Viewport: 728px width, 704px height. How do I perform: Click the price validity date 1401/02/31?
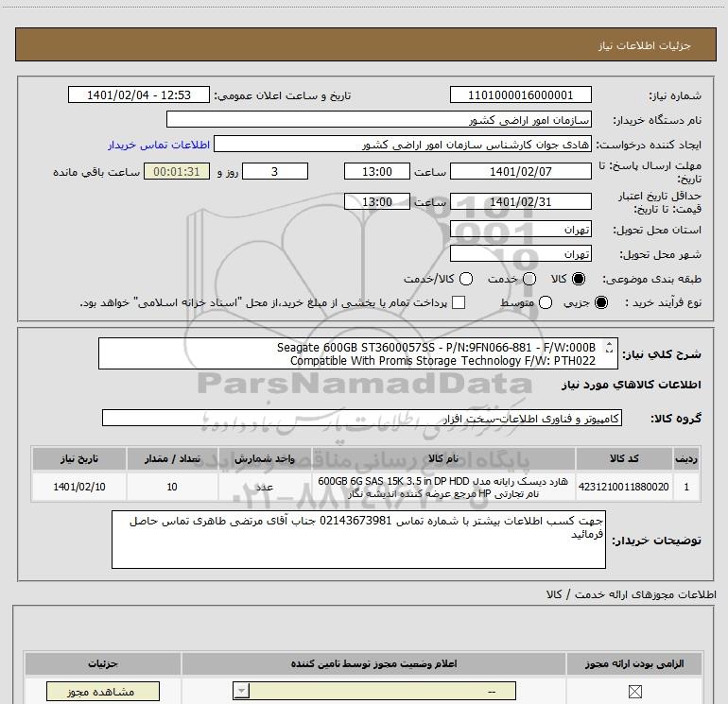(520, 201)
